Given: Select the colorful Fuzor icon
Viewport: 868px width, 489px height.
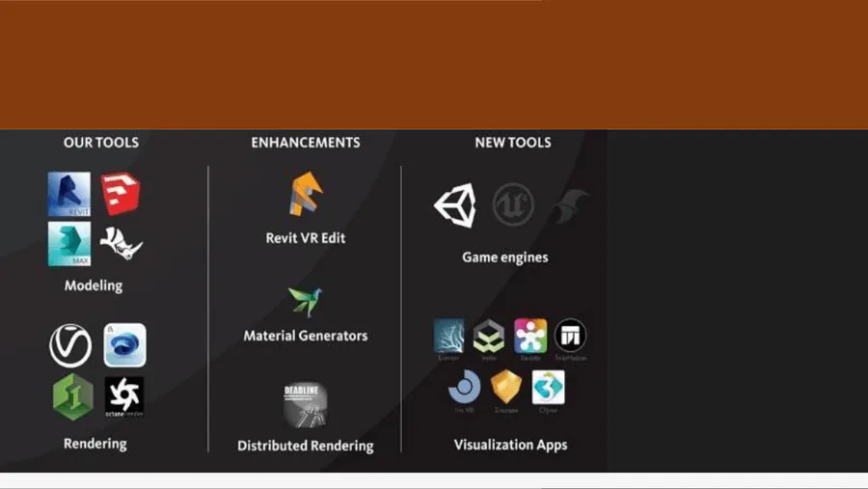Looking at the screenshot, I should coord(530,336).
